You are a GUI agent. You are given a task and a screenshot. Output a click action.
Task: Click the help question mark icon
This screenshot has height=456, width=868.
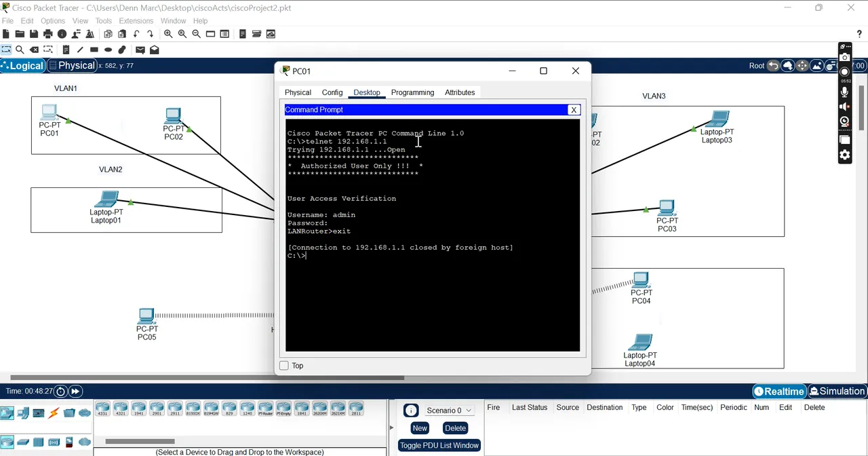pyautogui.click(x=860, y=34)
